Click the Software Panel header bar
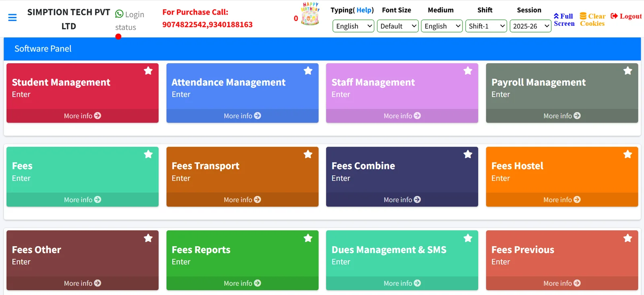The height and width of the screenshot is (295, 644). click(322, 49)
